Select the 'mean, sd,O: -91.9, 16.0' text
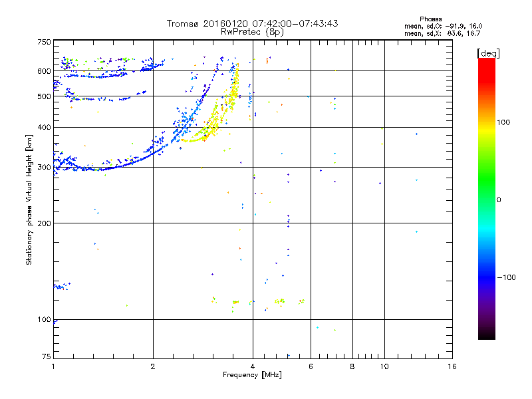 443,26
